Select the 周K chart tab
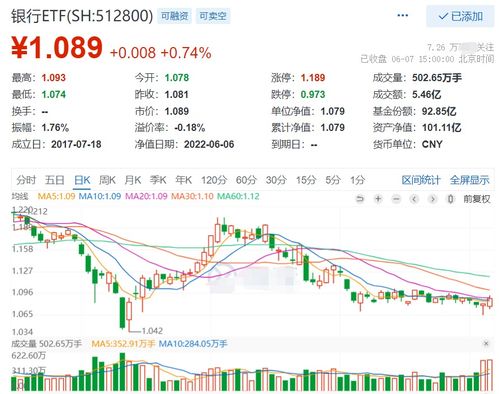The height and width of the screenshot is (394, 499). pyautogui.click(x=107, y=180)
